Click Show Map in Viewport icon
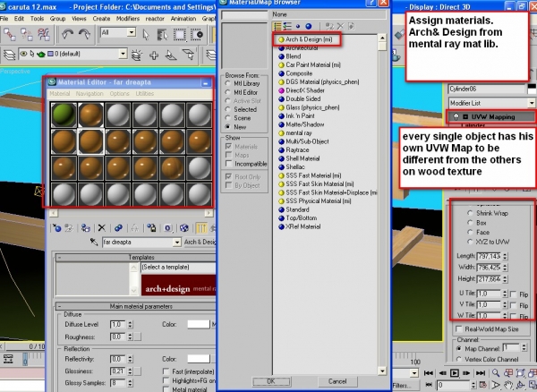Viewport: 537px width, 392px height. 183,228
